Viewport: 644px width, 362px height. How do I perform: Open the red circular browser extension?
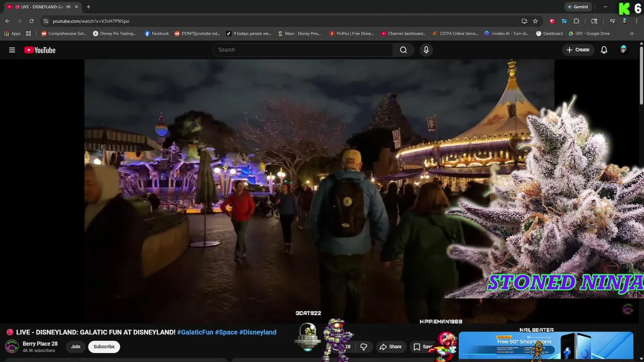tap(552, 21)
